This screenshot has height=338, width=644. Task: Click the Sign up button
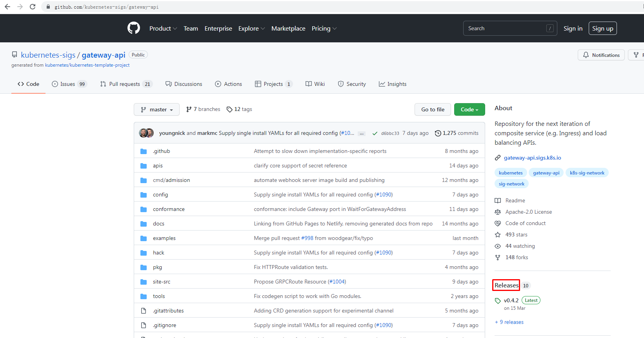(602, 29)
